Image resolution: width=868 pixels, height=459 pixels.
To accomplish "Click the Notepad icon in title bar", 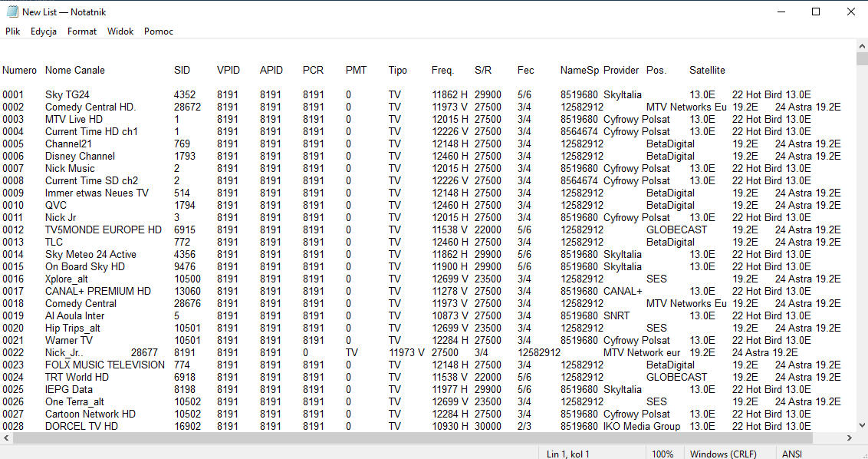I will (12, 12).
